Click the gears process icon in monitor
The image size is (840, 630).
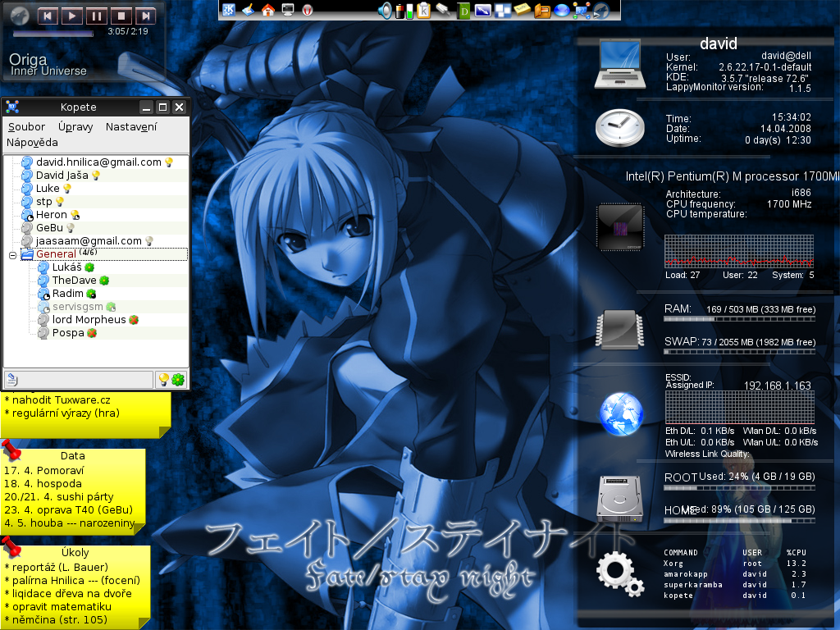[x=620, y=573]
